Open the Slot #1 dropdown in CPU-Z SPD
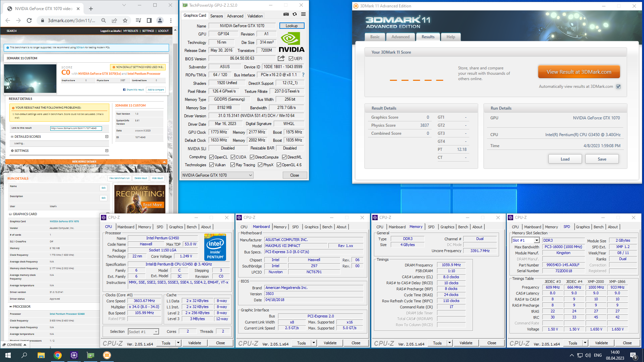The width and height of the screenshot is (644, 362). tap(526, 240)
